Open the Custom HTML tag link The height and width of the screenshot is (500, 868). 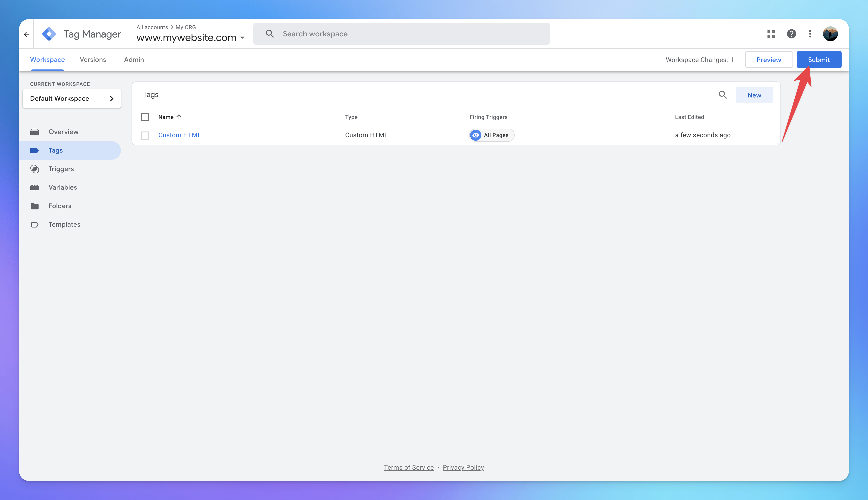coord(179,135)
